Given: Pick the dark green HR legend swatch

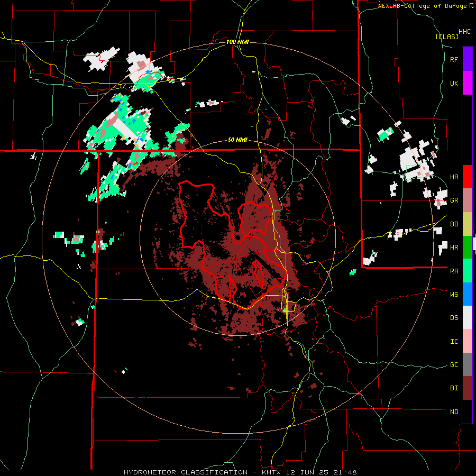Looking at the screenshot, I should [467, 247].
